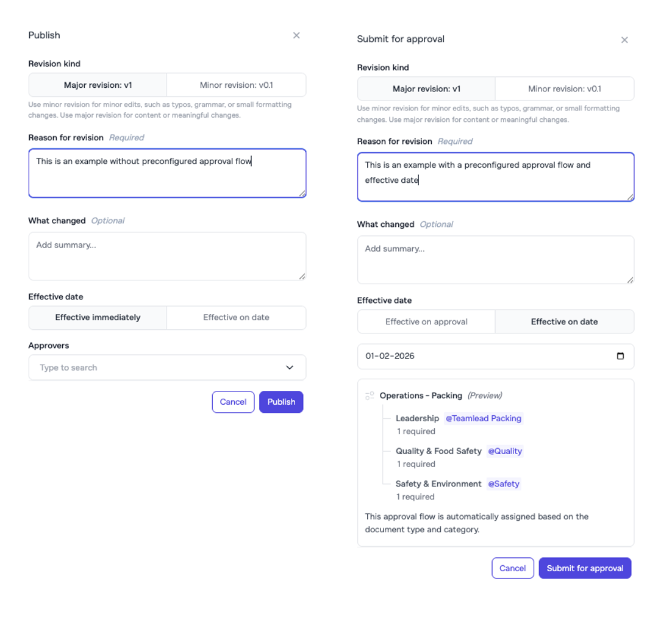The width and height of the screenshot is (672, 617).
Task: Focus the What changed field in Publish dialog
Action: [167, 256]
